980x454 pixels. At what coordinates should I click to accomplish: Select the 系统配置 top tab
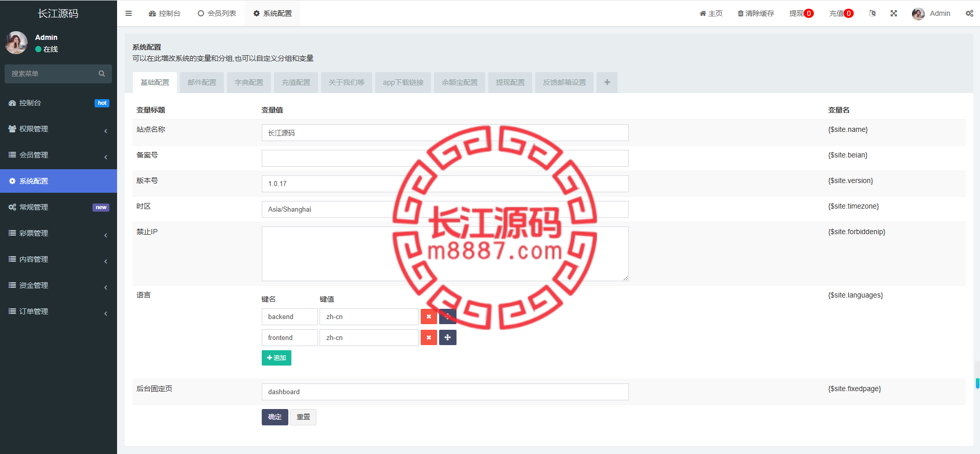click(x=272, y=13)
